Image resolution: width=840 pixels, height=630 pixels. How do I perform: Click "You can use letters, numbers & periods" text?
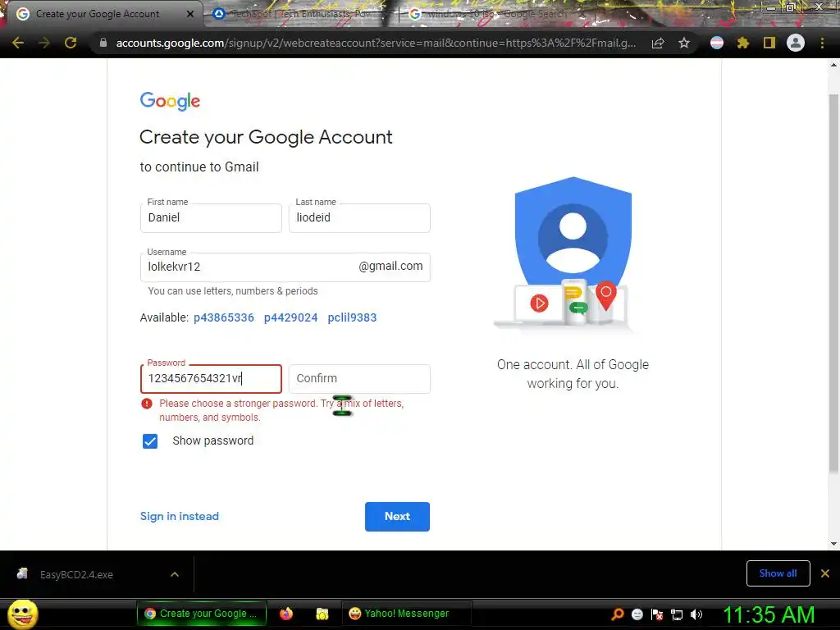[x=232, y=291]
